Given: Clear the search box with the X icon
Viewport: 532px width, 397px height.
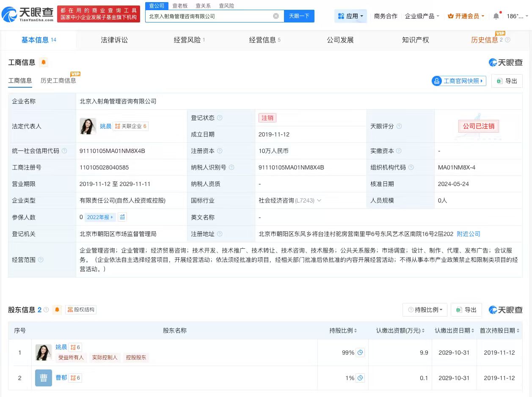Looking at the screenshot, I should (276, 16).
